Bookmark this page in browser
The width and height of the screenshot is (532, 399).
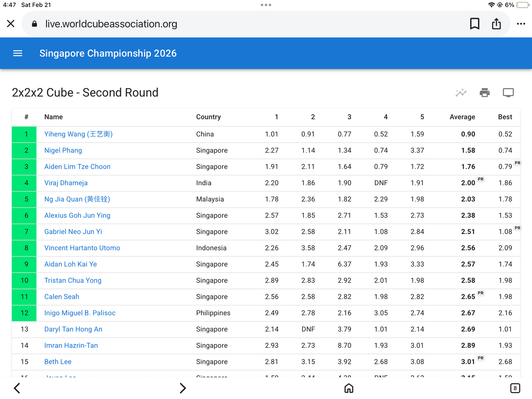[x=474, y=24]
